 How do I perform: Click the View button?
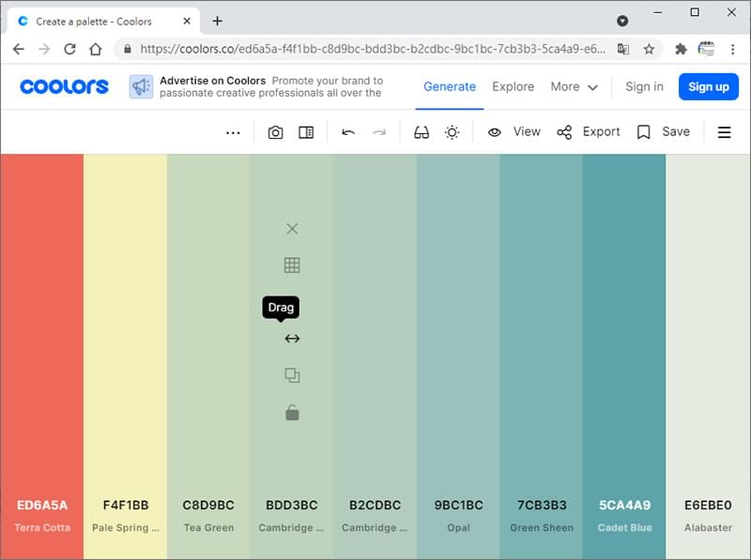513,131
